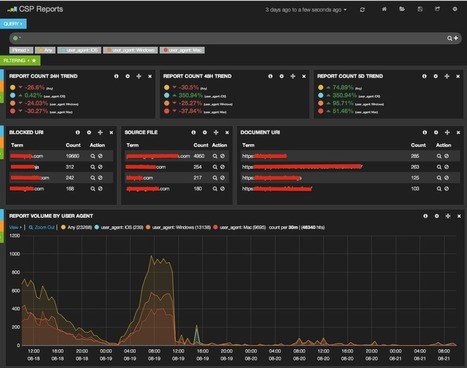Grab the move handle of Report Count 48H Trend
The image size is (467, 368).
coord(293,76)
